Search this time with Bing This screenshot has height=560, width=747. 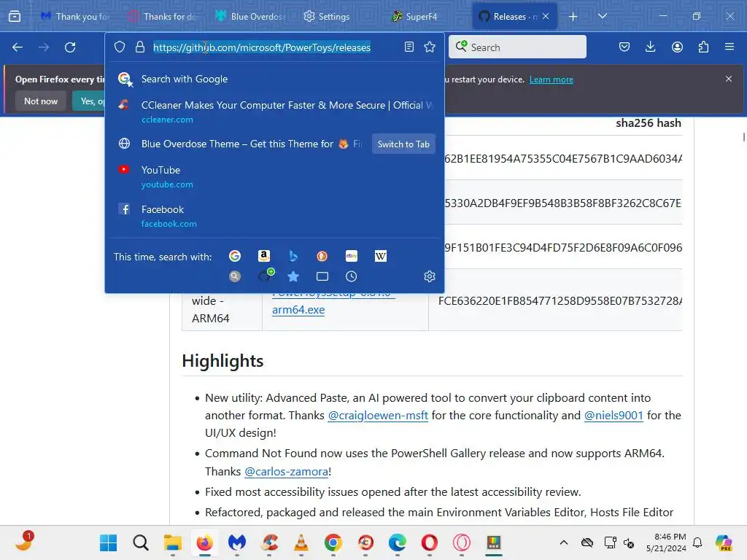[293, 256]
